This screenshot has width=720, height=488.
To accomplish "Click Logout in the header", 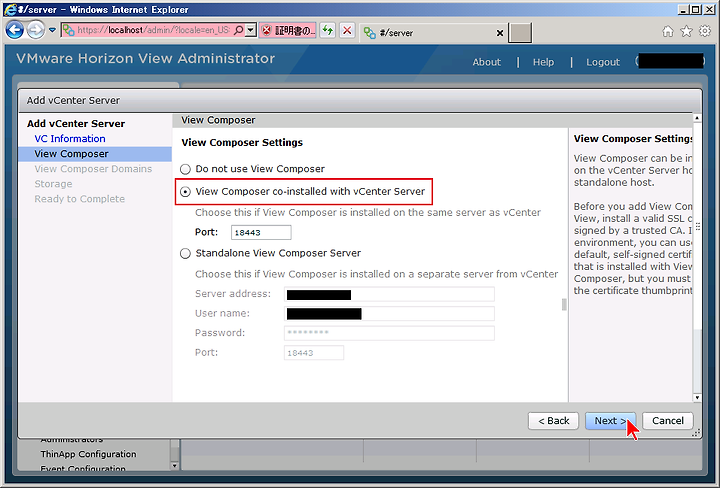I will (603, 62).
